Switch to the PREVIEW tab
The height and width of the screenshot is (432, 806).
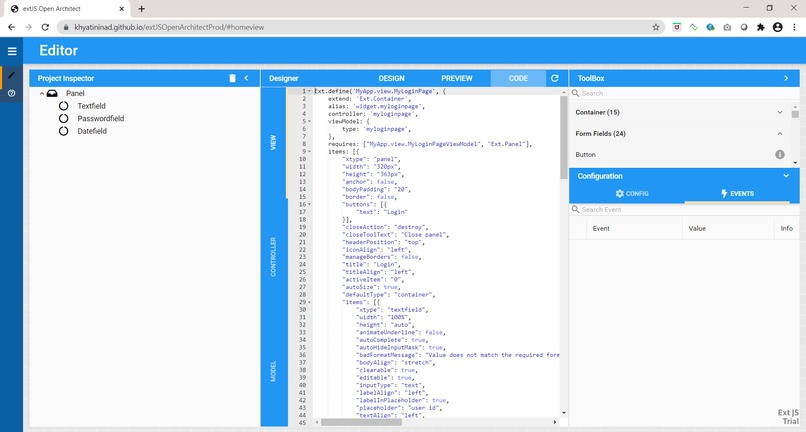pos(456,78)
